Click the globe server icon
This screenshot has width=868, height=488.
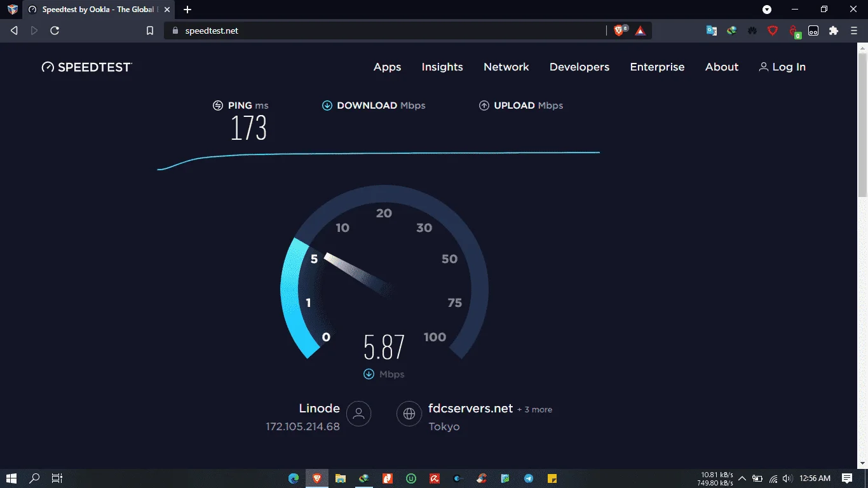click(409, 414)
